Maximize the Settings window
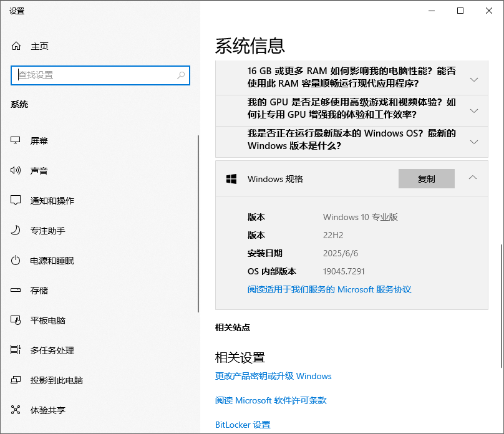This screenshot has width=504, height=434. (460, 11)
